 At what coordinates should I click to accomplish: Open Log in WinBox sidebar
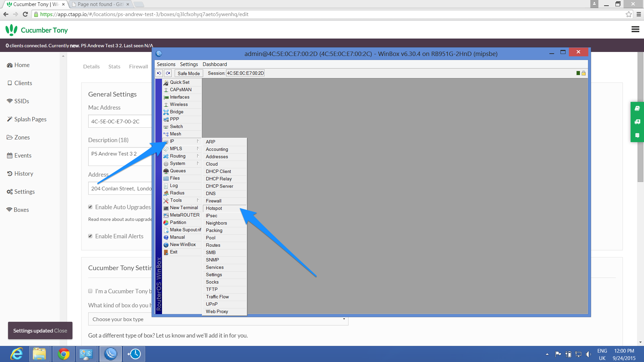click(x=182, y=185)
